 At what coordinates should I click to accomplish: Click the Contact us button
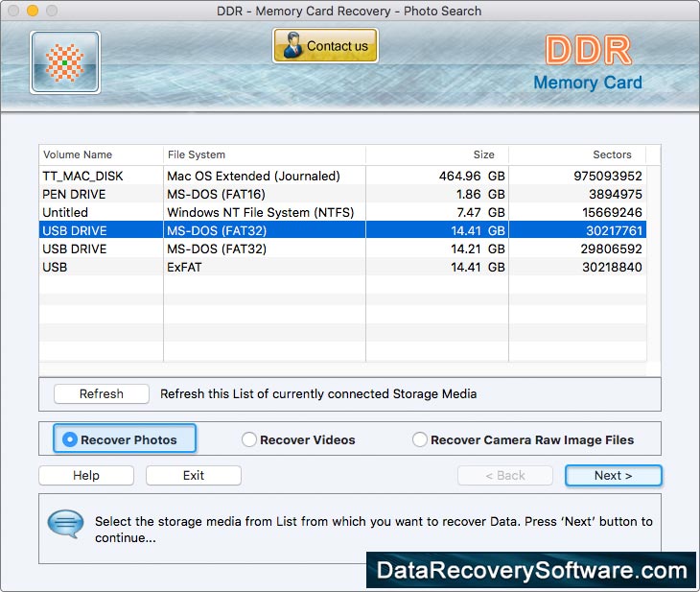pos(325,45)
